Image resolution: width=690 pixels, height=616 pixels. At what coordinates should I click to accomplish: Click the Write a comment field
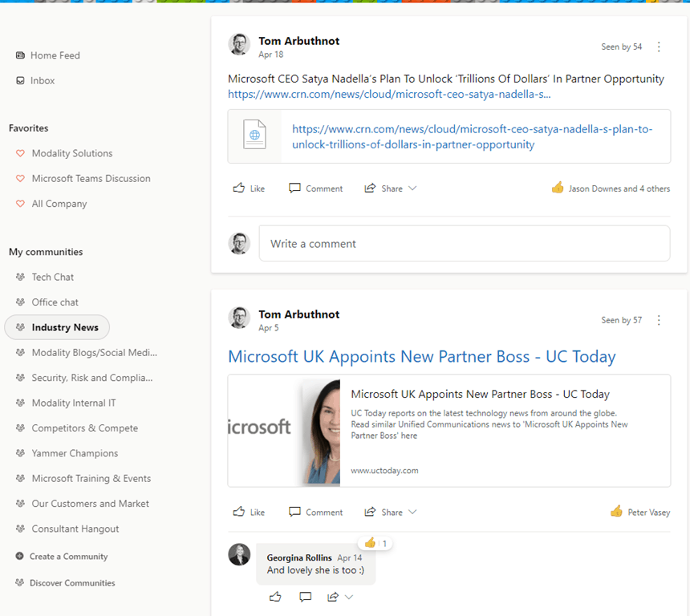pos(464,243)
